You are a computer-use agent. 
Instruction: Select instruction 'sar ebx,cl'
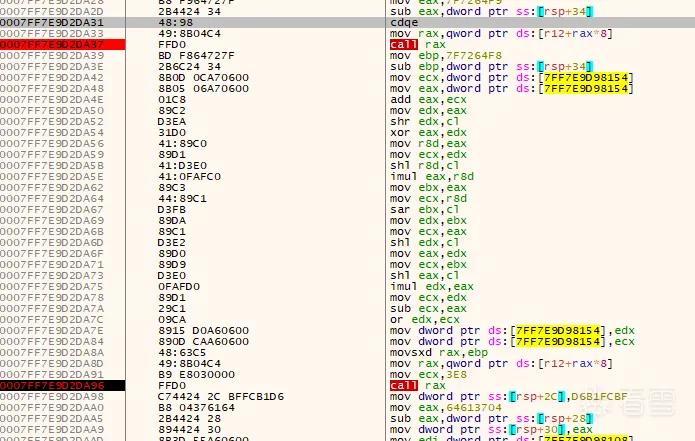click(425, 210)
